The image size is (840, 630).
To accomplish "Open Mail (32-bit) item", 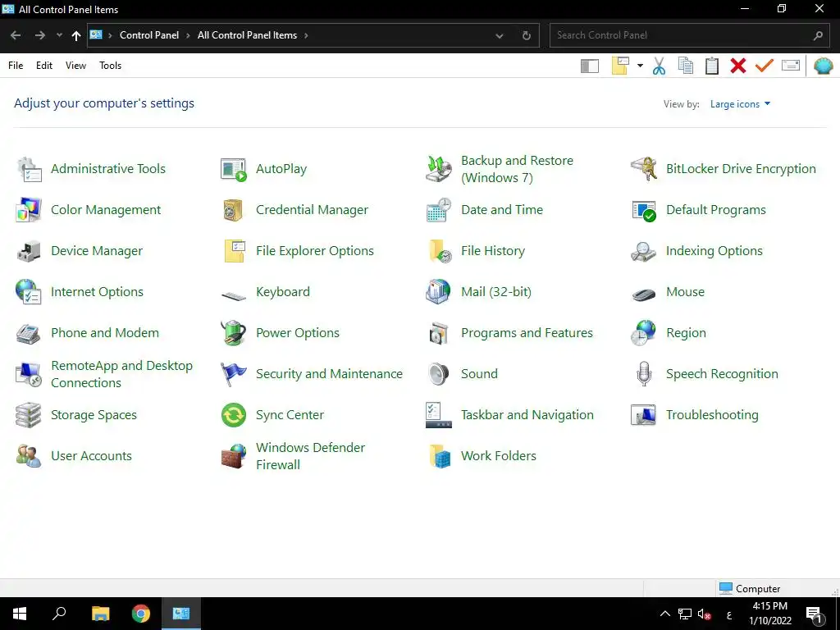I will click(x=479, y=292).
